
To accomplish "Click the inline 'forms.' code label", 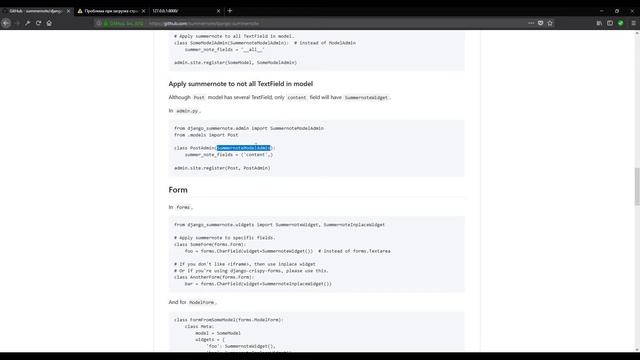I will pos(183,207).
